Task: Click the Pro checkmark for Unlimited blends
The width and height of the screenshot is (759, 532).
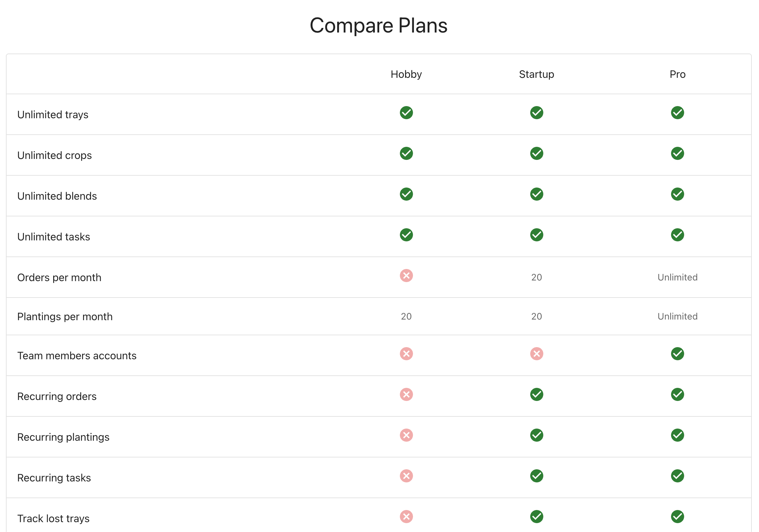Action: pyautogui.click(x=677, y=194)
